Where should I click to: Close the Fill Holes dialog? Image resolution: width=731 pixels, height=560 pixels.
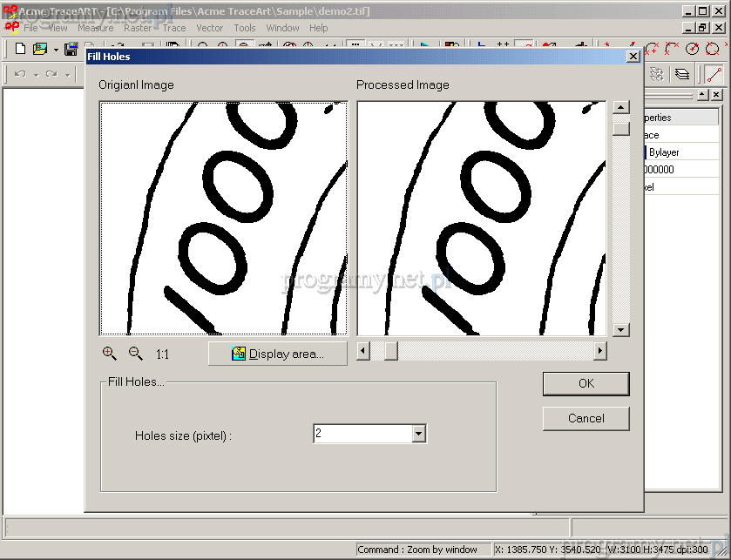(x=633, y=57)
